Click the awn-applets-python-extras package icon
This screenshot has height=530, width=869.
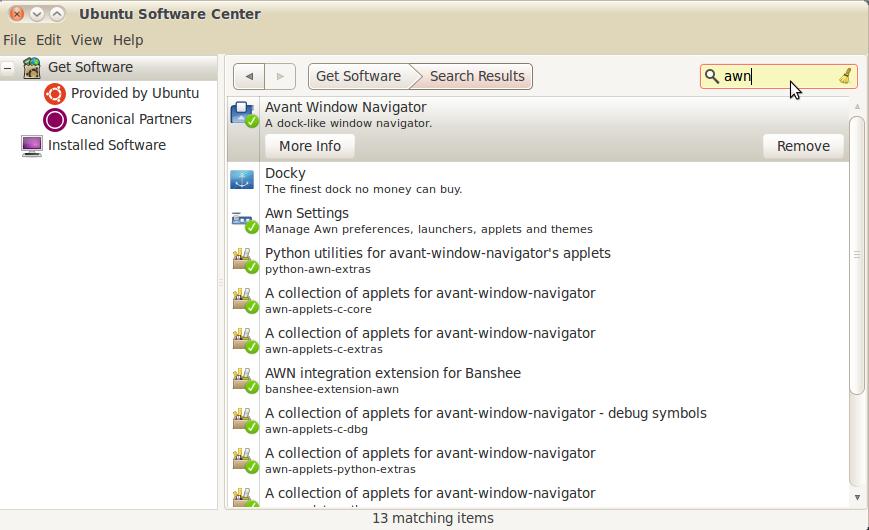tap(244, 460)
